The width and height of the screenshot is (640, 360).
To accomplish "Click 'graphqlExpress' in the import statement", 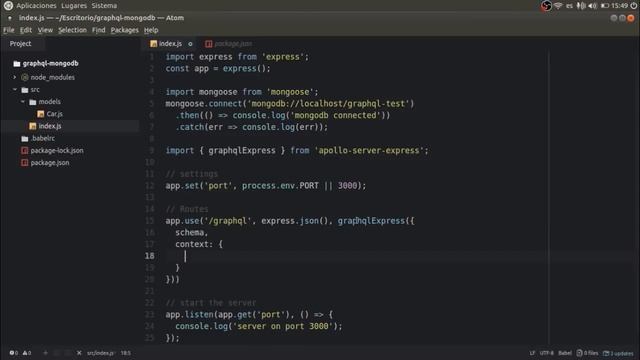I will pyautogui.click(x=242, y=151).
